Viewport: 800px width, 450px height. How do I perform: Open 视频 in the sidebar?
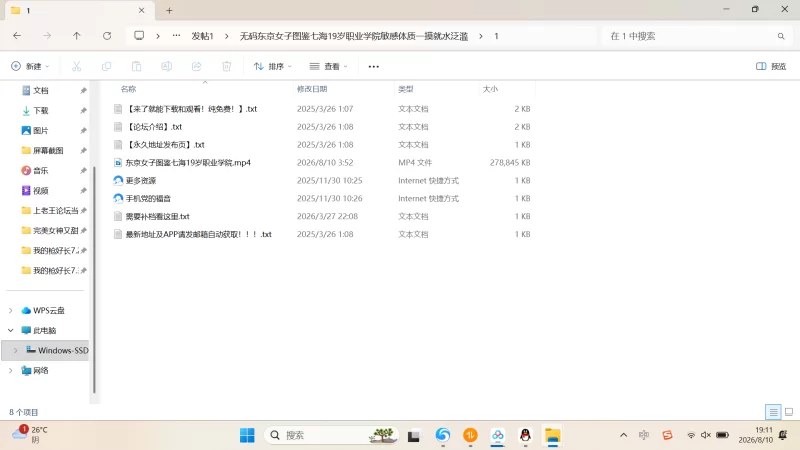pyautogui.click(x=40, y=190)
